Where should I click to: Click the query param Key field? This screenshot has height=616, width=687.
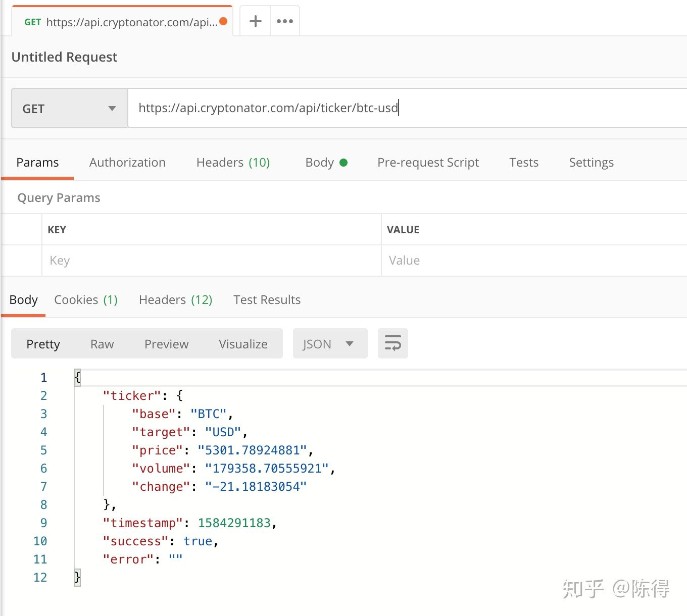point(211,261)
